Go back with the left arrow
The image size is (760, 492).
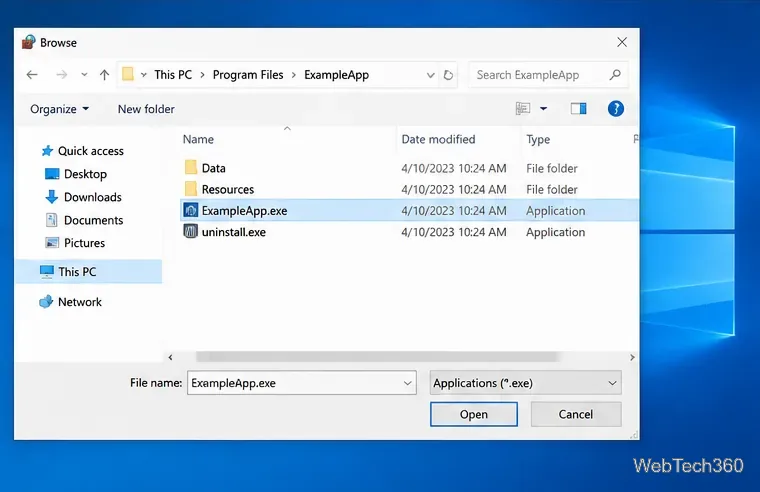[x=32, y=75]
